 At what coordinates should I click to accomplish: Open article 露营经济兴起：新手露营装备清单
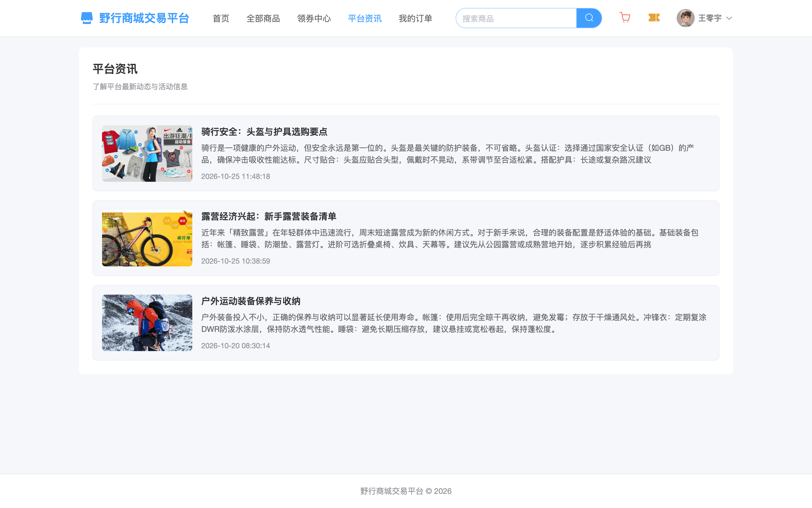tap(268, 216)
